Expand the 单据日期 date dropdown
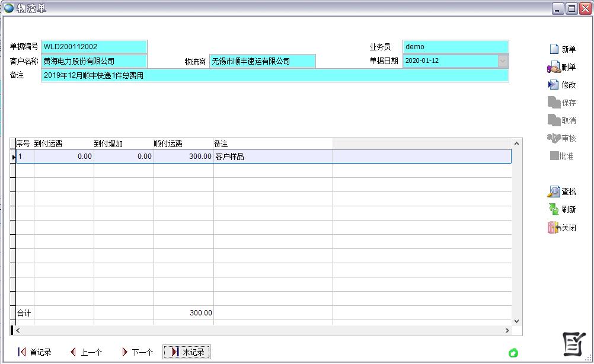The width and height of the screenshot is (594, 364). click(x=503, y=61)
